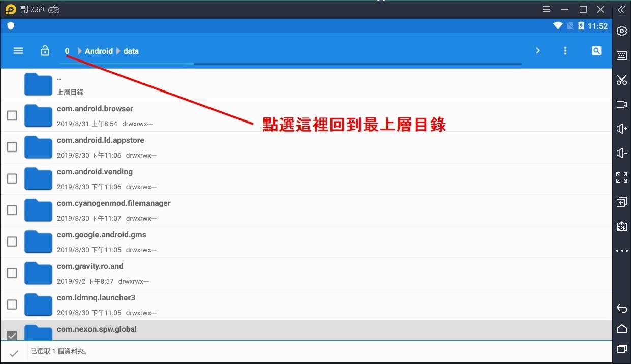Install an APK from sidebar icon

621,226
